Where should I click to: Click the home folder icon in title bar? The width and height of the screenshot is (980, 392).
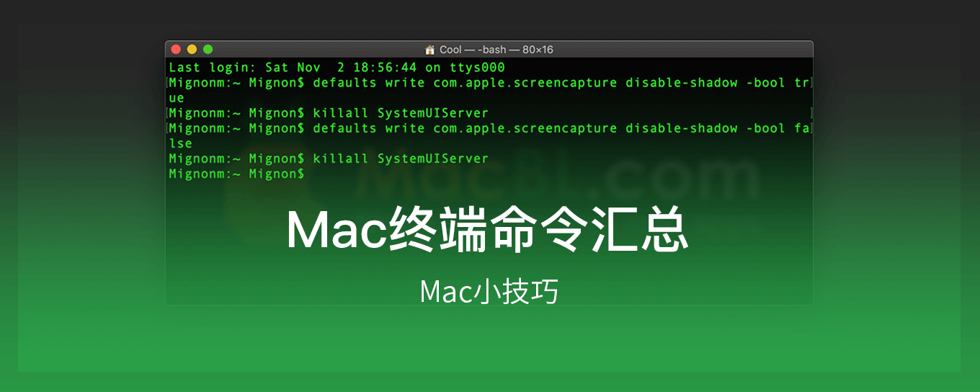click(430, 50)
